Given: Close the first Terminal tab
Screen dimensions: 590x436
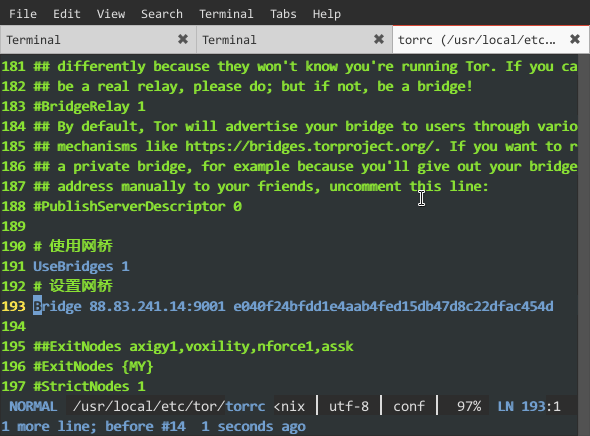Looking at the screenshot, I should point(183,39).
